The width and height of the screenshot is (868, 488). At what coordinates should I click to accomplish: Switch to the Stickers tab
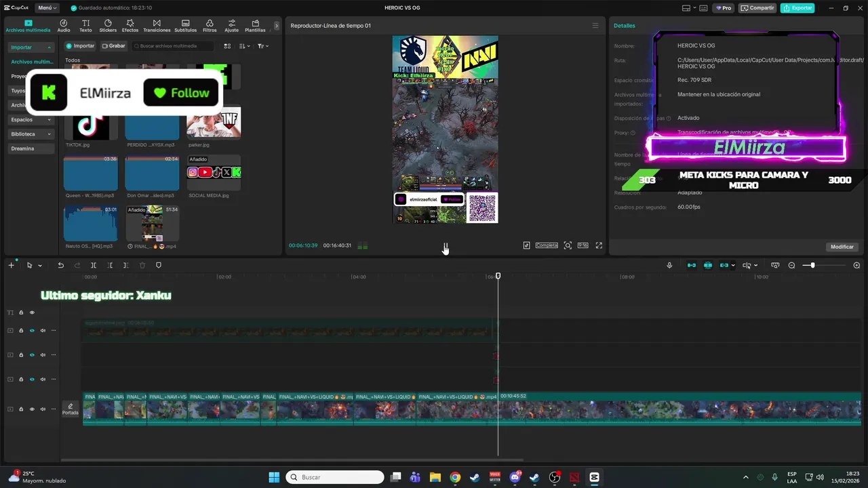pyautogui.click(x=108, y=26)
